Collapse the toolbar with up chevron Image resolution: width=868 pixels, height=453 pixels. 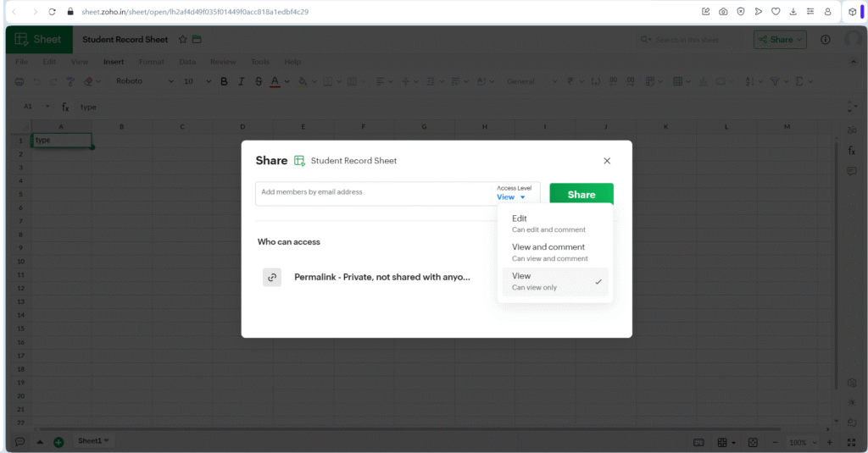(x=853, y=62)
